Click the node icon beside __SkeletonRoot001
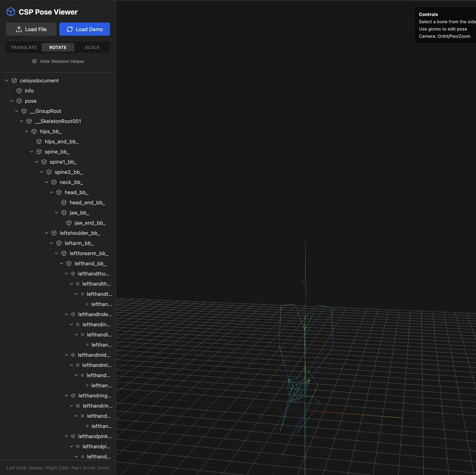This screenshot has height=475, width=476. 29,121
